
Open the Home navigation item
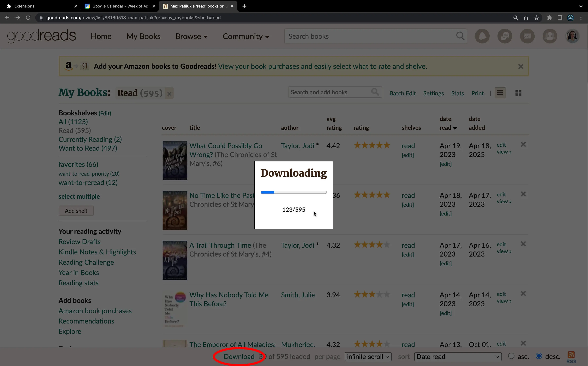101,36
